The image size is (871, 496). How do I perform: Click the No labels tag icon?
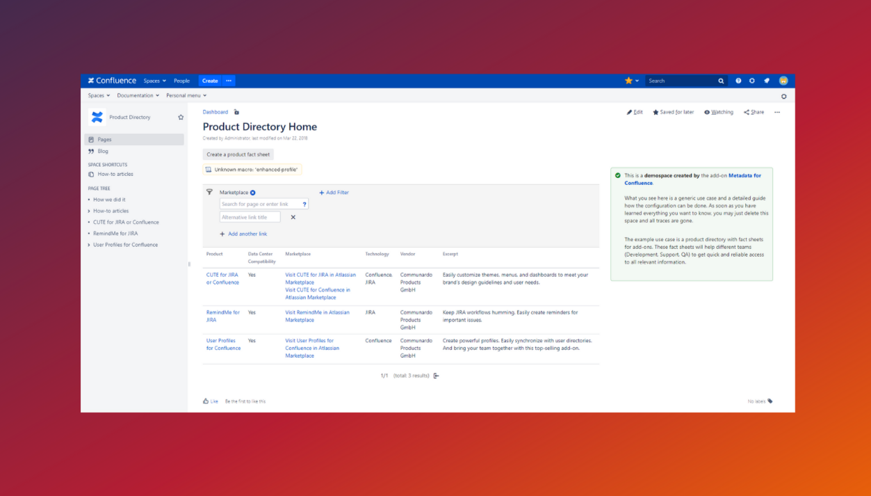(770, 401)
